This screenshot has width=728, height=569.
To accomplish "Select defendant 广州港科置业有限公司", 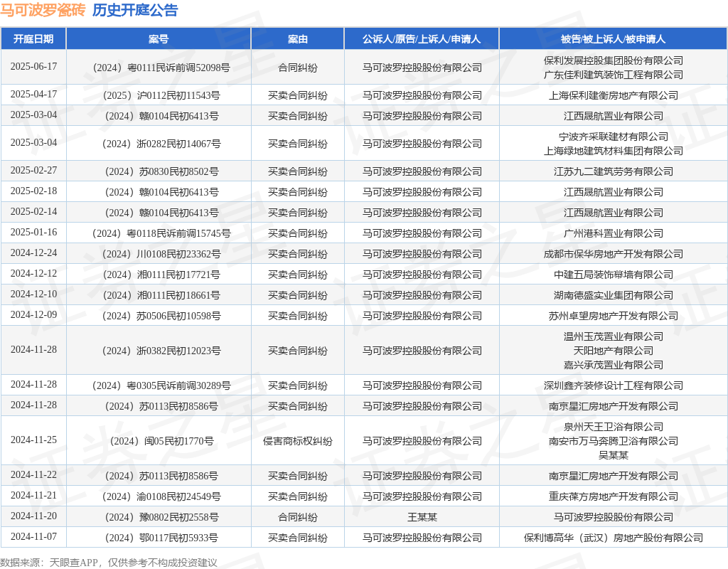I will click(x=614, y=233).
